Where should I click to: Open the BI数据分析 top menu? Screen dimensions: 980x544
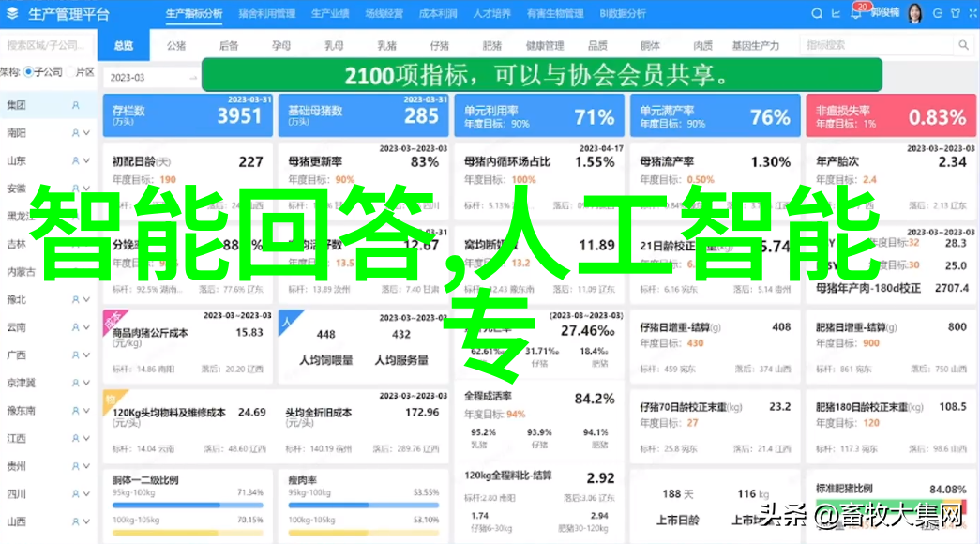(x=623, y=13)
